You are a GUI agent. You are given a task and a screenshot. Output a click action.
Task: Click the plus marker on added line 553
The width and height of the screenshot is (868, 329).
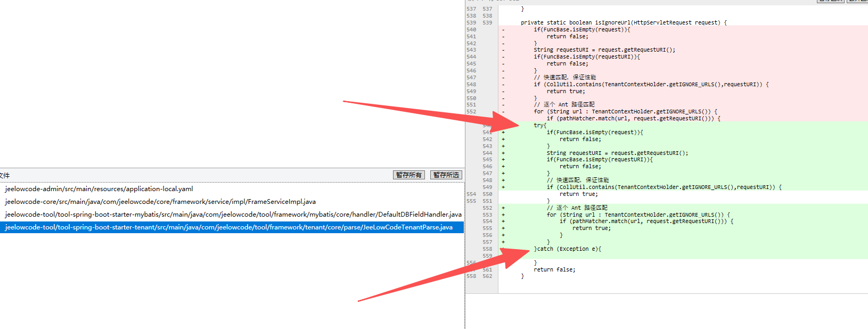[503, 215]
